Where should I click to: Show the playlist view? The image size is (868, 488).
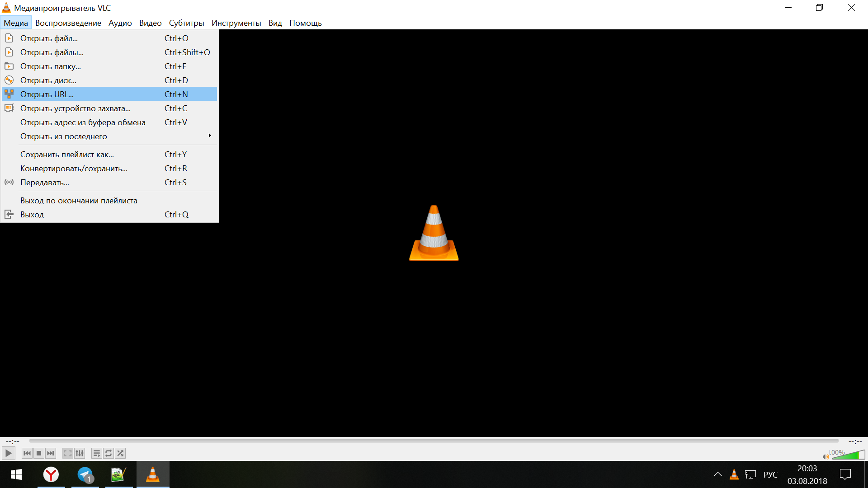pyautogui.click(x=97, y=453)
